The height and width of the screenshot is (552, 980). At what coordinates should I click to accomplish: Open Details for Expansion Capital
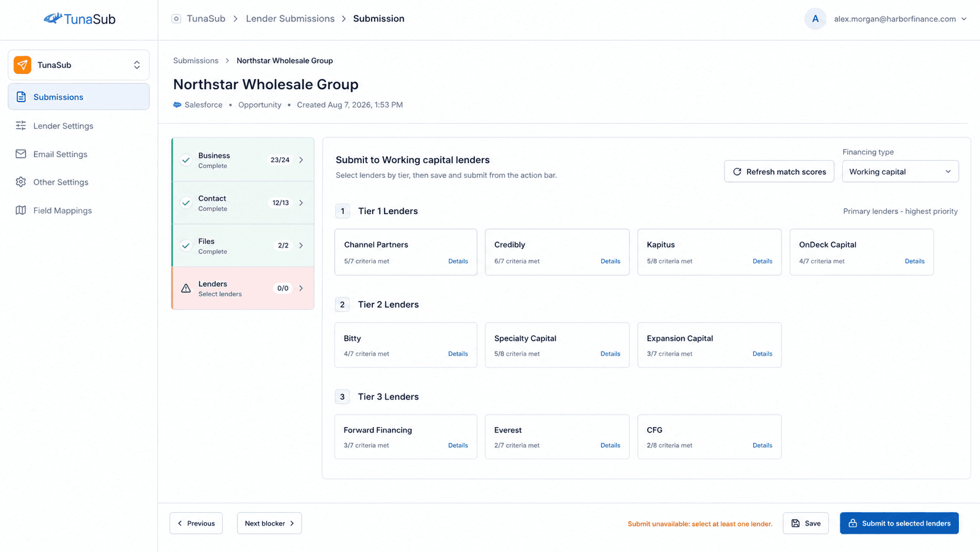(x=762, y=354)
